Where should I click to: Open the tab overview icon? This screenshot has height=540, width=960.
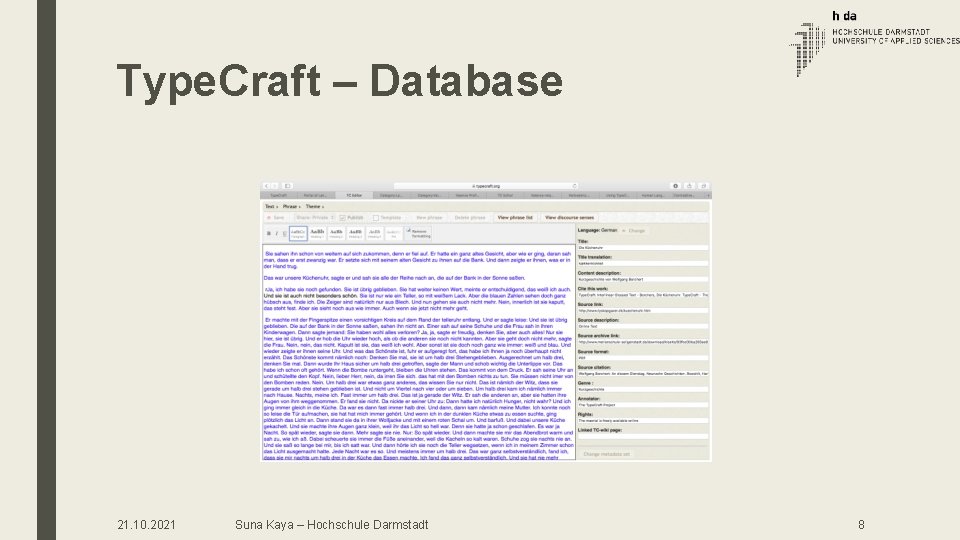(x=703, y=186)
